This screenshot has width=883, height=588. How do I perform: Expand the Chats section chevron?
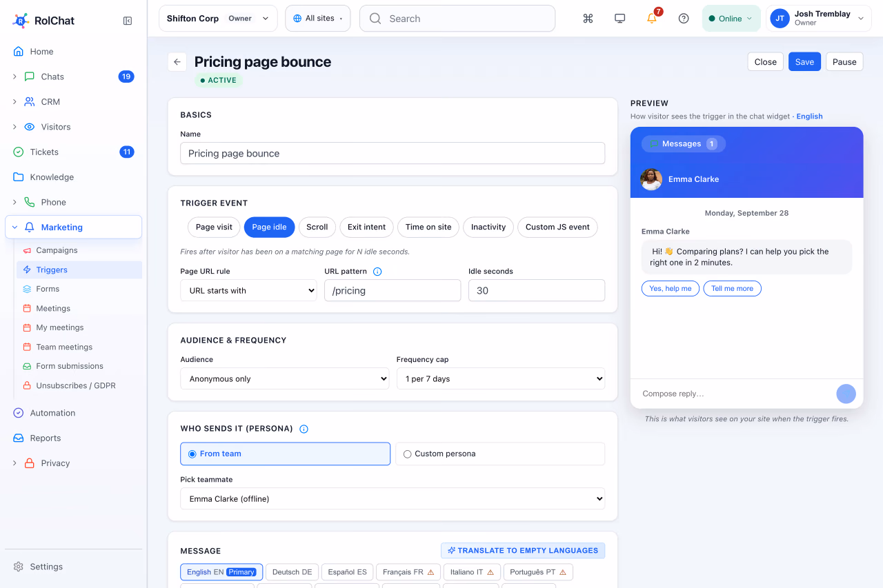[14, 77]
